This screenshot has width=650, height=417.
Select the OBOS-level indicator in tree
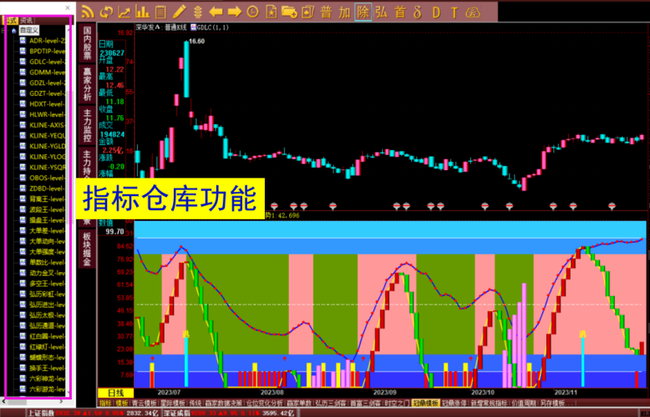(x=47, y=178)
